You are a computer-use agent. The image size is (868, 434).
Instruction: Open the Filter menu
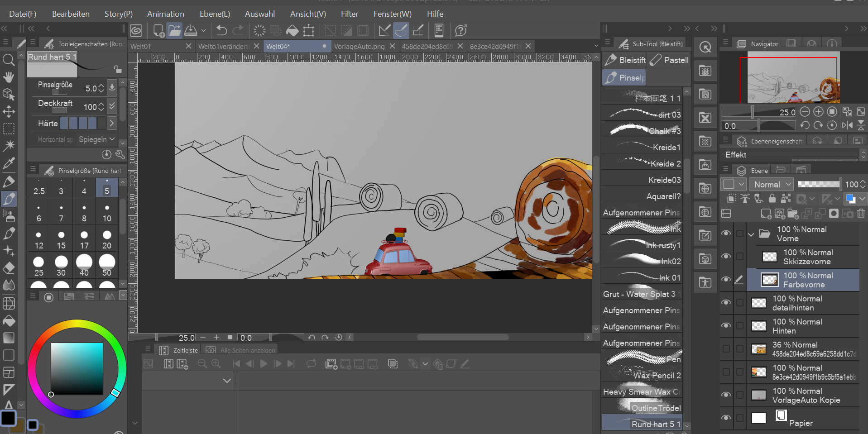pyautogui.click(x=350, y=14)
